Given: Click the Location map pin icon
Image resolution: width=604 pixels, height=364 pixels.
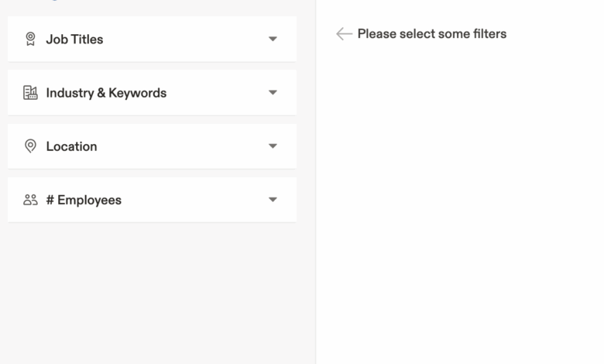Looking at the screenshot, I should click(30, 146).
